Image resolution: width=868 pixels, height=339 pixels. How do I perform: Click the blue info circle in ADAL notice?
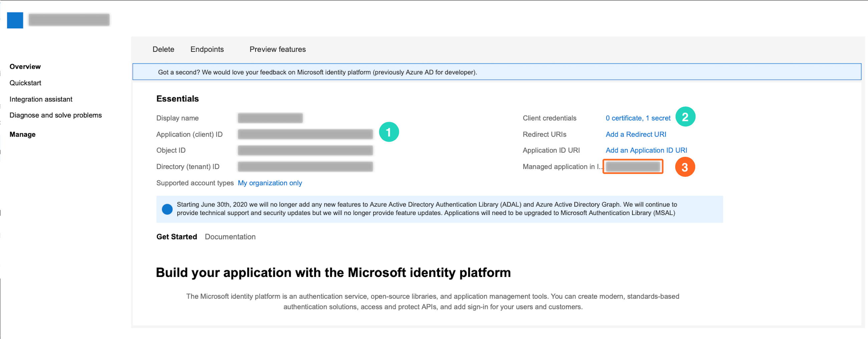click(167, 209)
